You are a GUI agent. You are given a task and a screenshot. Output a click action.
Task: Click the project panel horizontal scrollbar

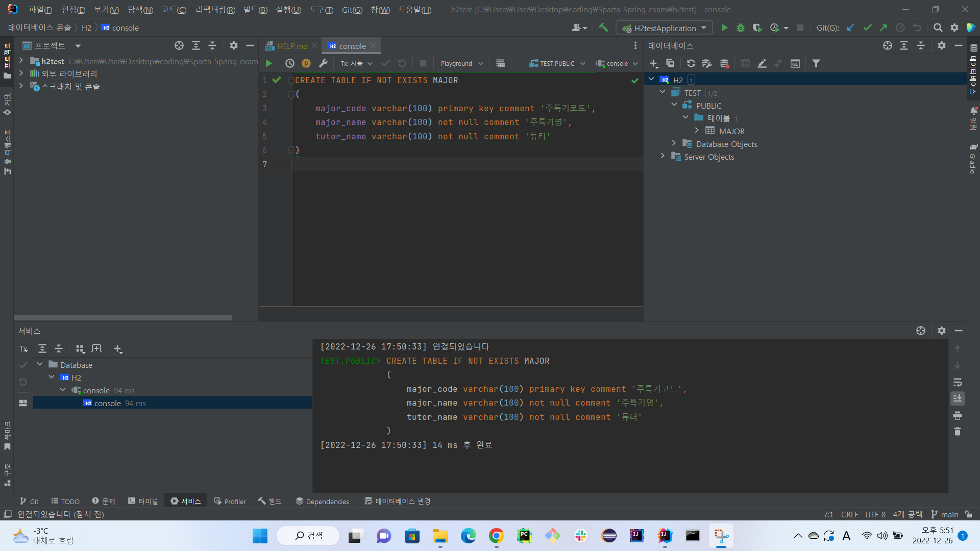122,317
